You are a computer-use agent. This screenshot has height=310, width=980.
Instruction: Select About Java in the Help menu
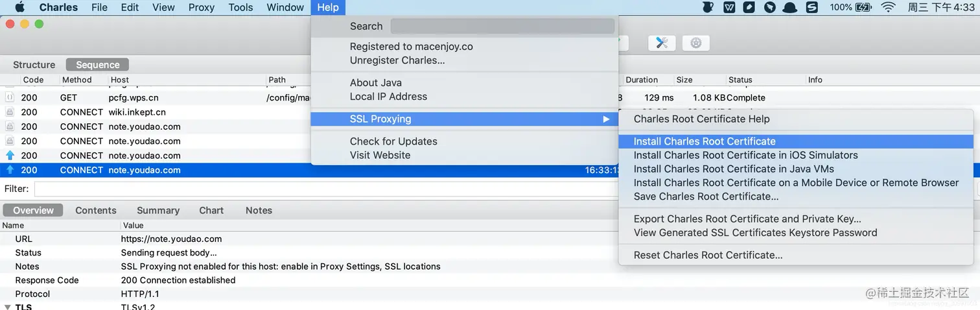[x=465, y=82]
